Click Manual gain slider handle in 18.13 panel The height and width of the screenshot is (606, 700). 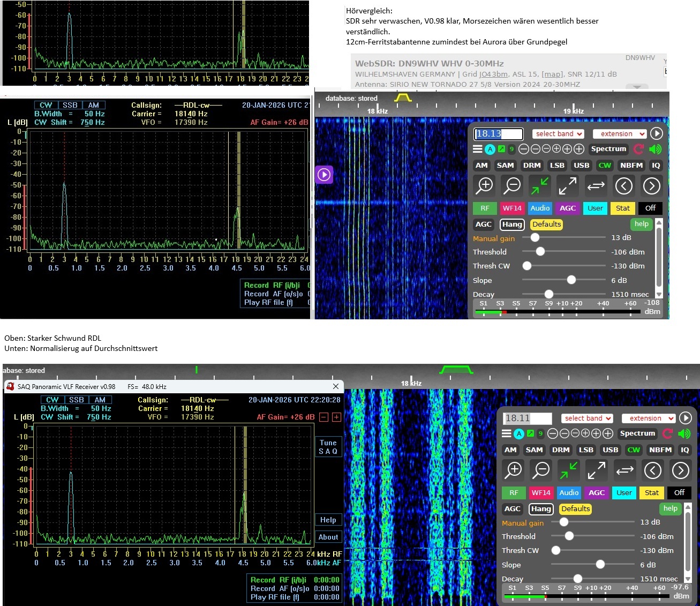(x=535, y=237)
